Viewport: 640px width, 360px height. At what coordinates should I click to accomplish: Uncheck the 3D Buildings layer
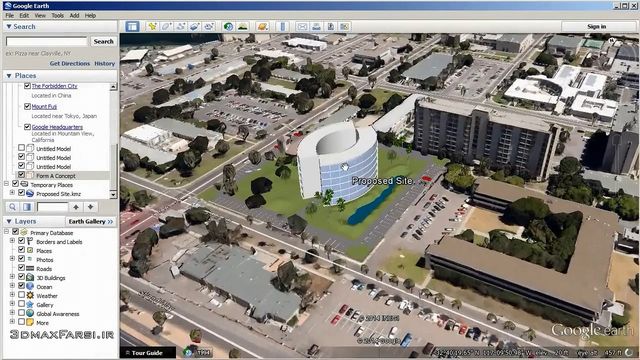pos(21,277)
